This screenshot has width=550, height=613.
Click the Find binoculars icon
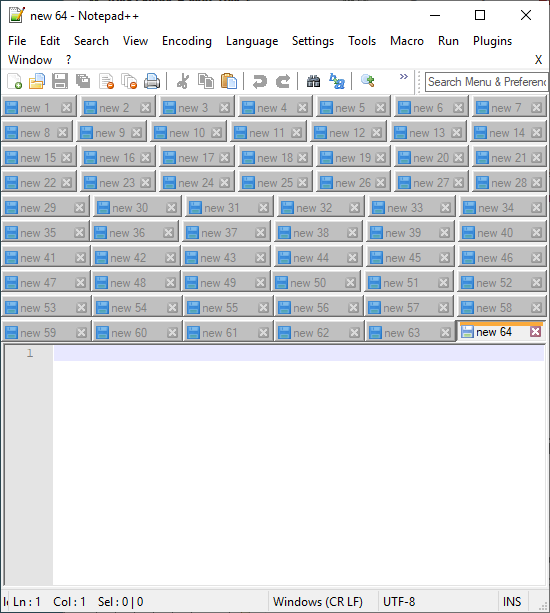coord(313,81)
